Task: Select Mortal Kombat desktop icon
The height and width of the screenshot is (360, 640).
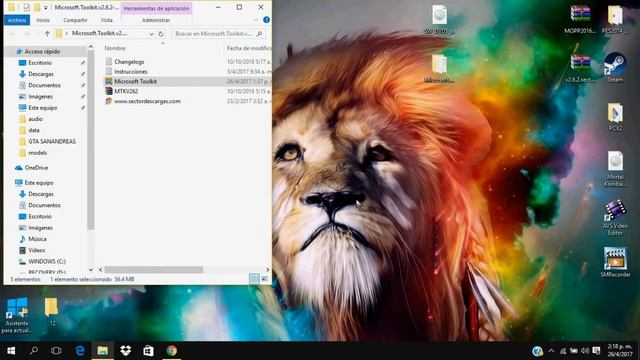Action: (615, 169)
